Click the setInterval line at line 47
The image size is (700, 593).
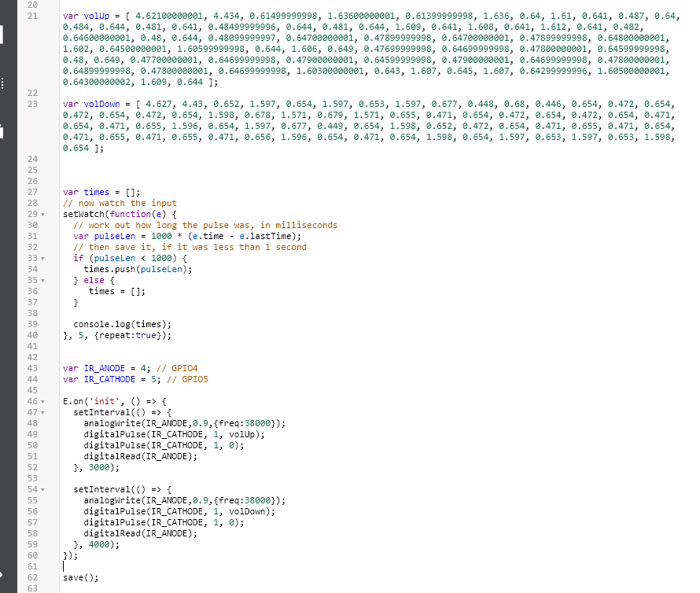tap(123, 413)
